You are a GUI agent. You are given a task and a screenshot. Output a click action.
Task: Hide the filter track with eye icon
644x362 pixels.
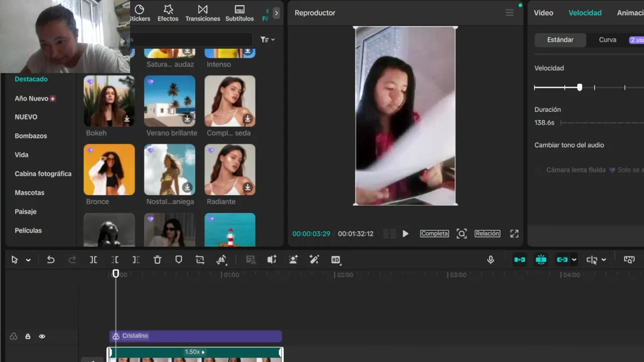pos(42,336)
